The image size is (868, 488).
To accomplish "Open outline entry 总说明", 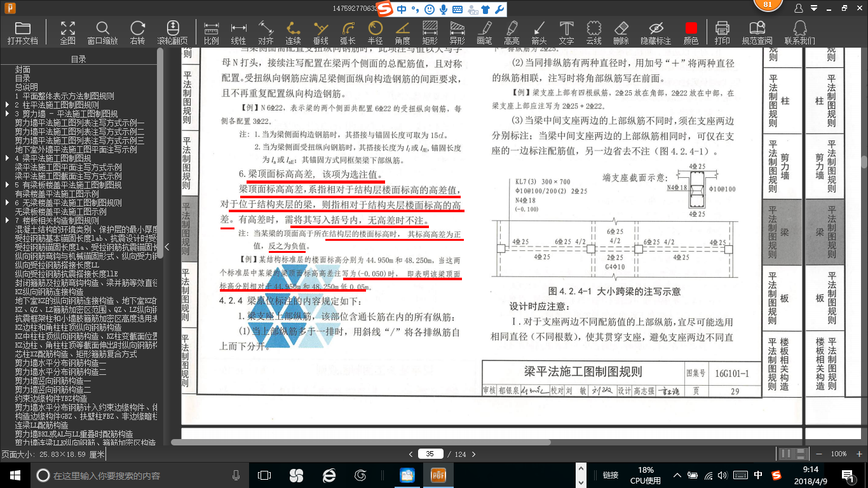I will [x=27, y=87].
